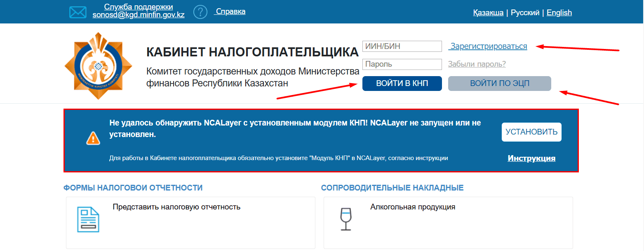The width and height of the screenshot is (644, 251).
Task: Open the Справка page
Action: (x=230, y=11)
